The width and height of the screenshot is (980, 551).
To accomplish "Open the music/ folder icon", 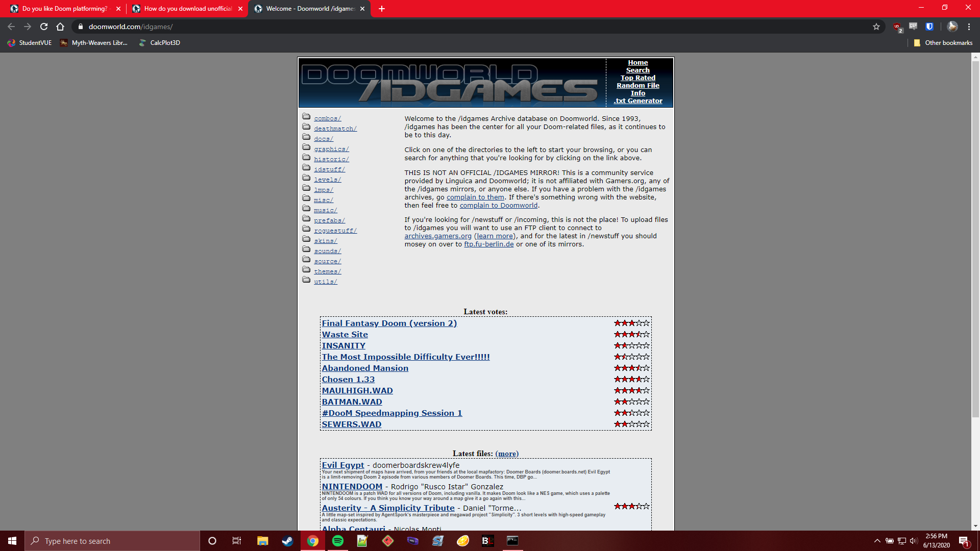I will (x=306, y=209).
